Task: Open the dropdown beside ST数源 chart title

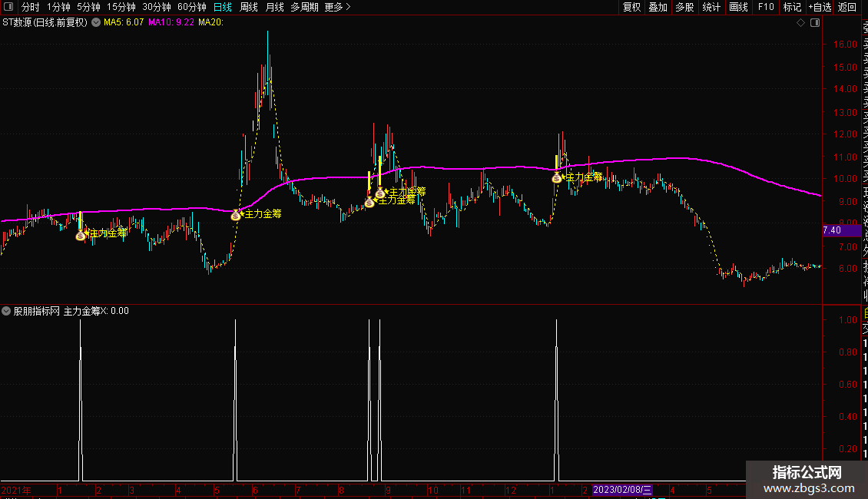Action: 96,23
